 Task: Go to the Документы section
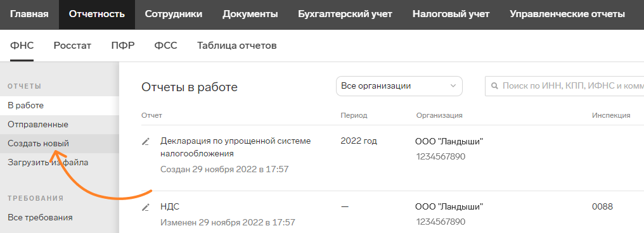(250, 15)
